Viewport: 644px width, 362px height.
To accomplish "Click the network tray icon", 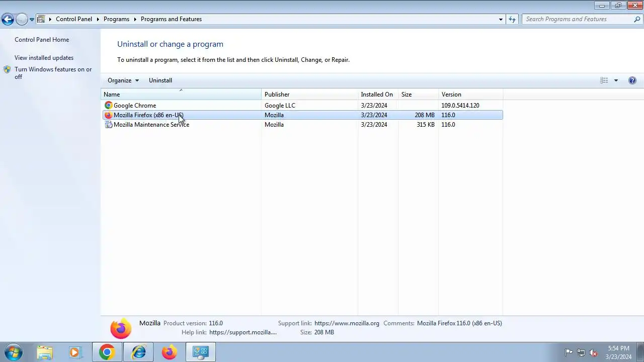I will [581, 352].
